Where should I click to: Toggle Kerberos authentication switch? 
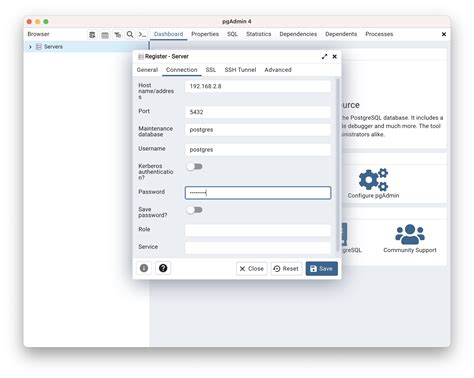pos(195,167)
